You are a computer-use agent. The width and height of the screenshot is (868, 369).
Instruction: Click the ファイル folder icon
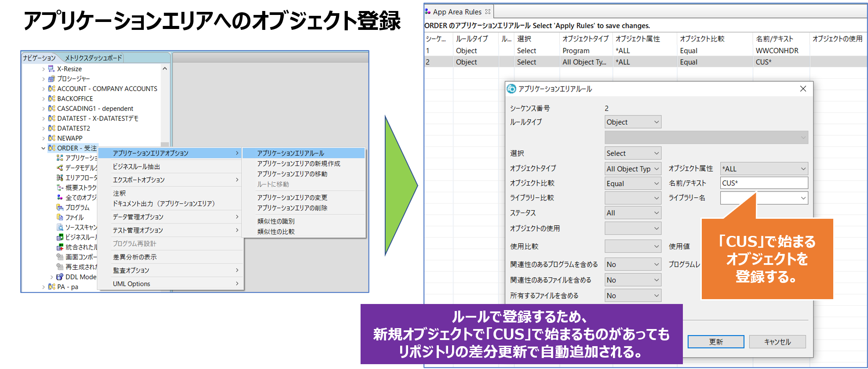tap(60, 217)
